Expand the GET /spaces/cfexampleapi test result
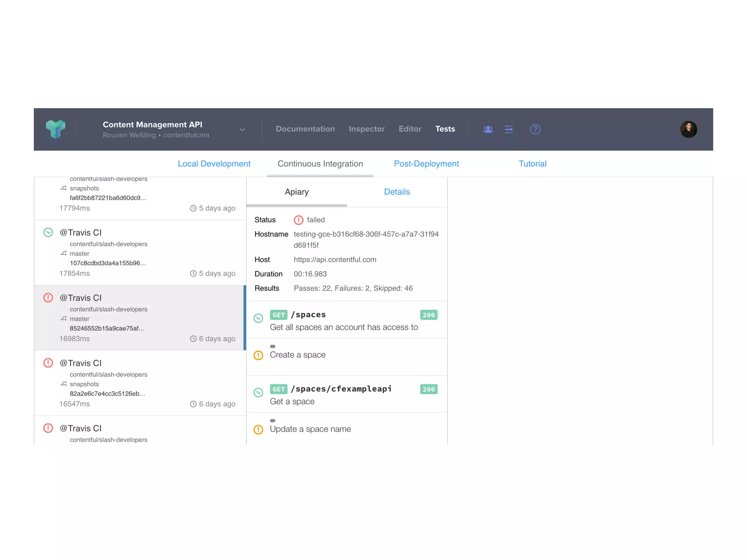Image resolution: width=747 pixels, height=560 pixels. (341, 389)
